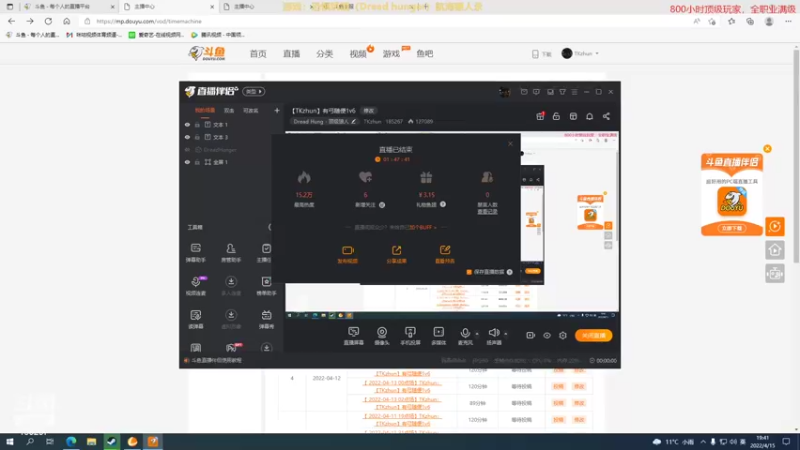Toggle visibility eye of layer 文本 1
800x450 pixels.
[187, 124]
